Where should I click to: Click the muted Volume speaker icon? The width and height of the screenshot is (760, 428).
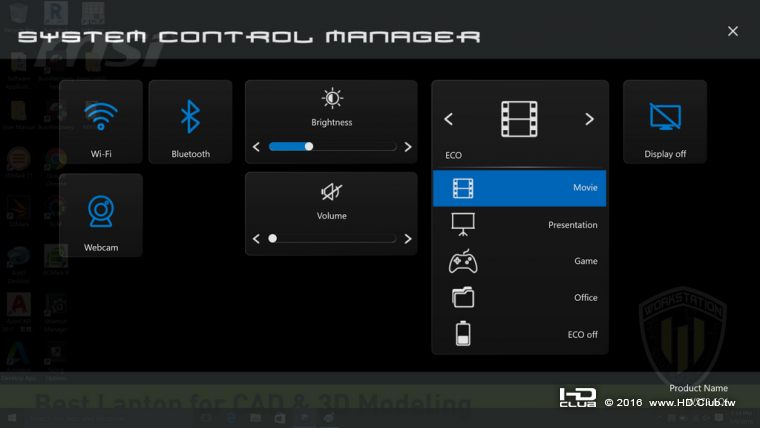[332, 192]
